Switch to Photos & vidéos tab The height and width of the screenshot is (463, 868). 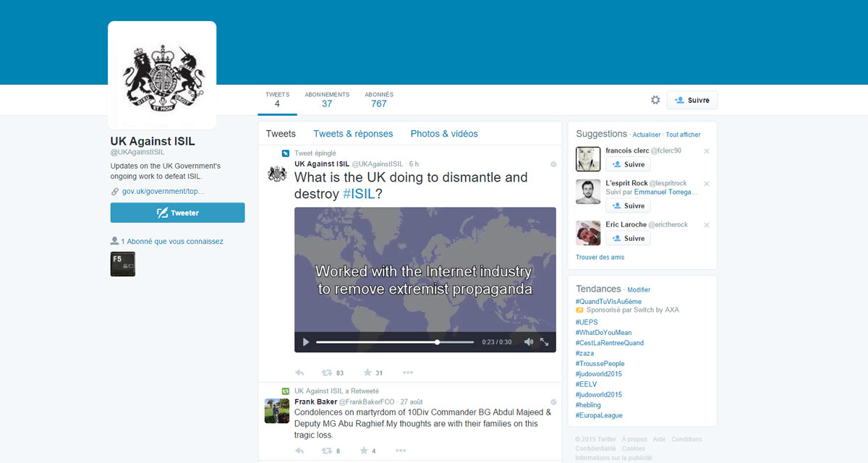pyautogui.click(x=444, y=134)
